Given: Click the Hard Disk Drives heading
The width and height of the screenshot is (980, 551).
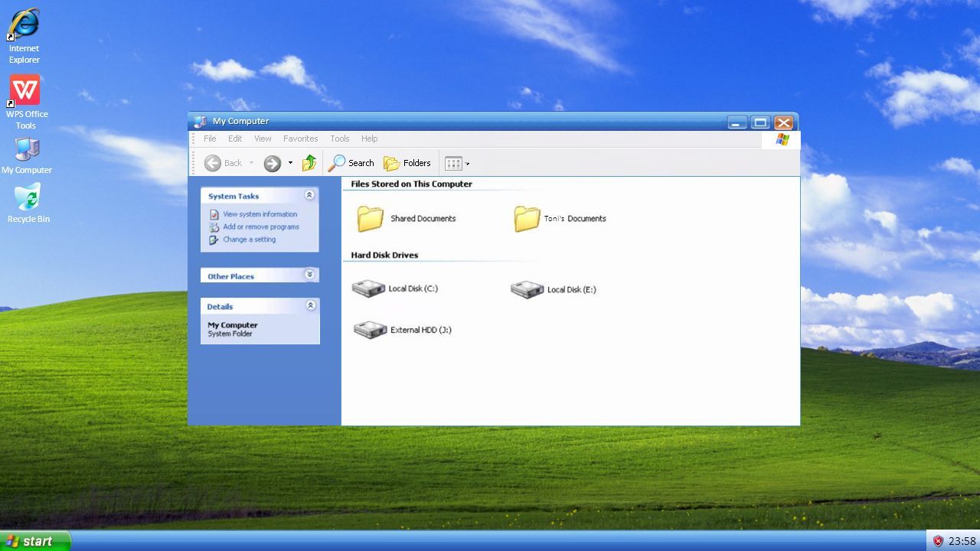Looking at the screenshot, I should (x=384, y=255).
